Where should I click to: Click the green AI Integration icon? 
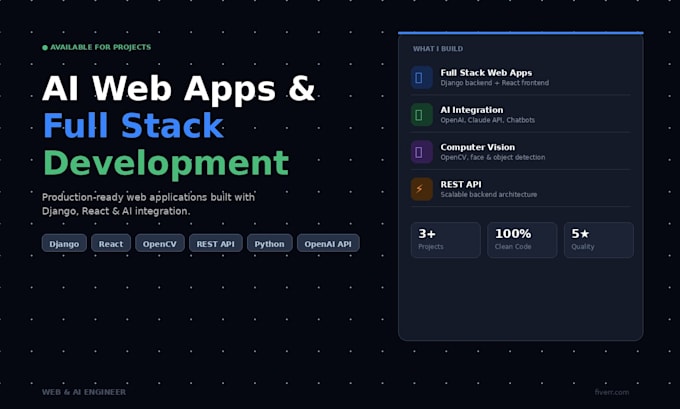point(422,115)
